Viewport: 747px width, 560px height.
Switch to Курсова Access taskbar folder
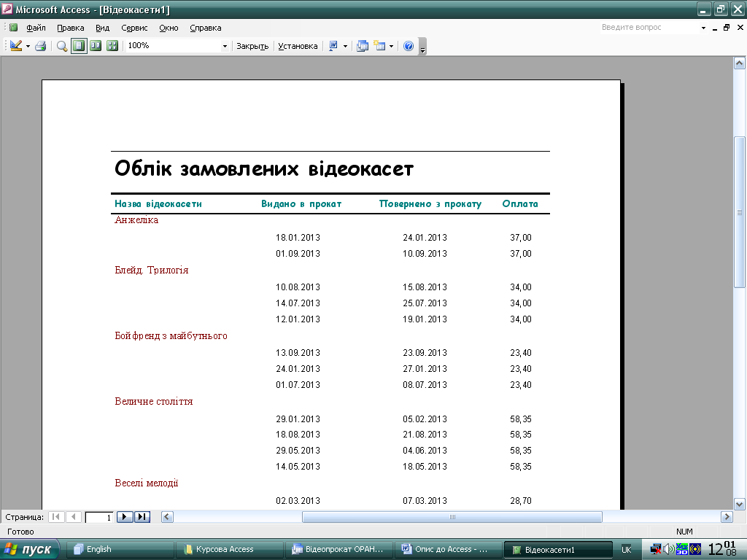coord(230,550)
